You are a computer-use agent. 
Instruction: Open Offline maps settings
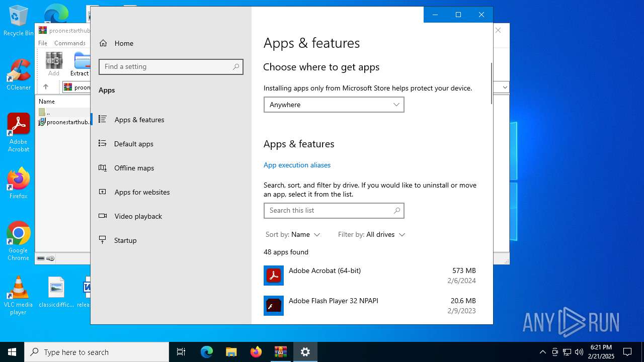pyautogui.click(x=171, y=168)
